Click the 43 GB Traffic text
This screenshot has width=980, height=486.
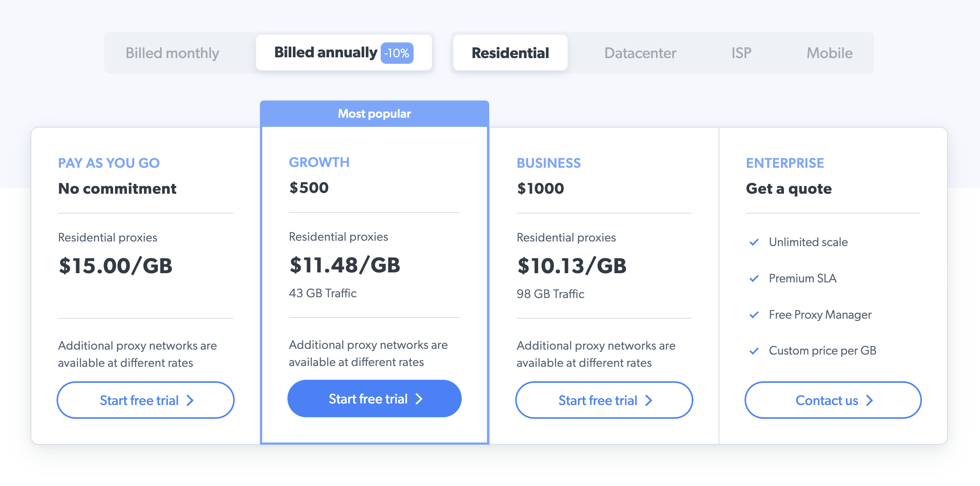pyautogui.click(x=323, y=293)
